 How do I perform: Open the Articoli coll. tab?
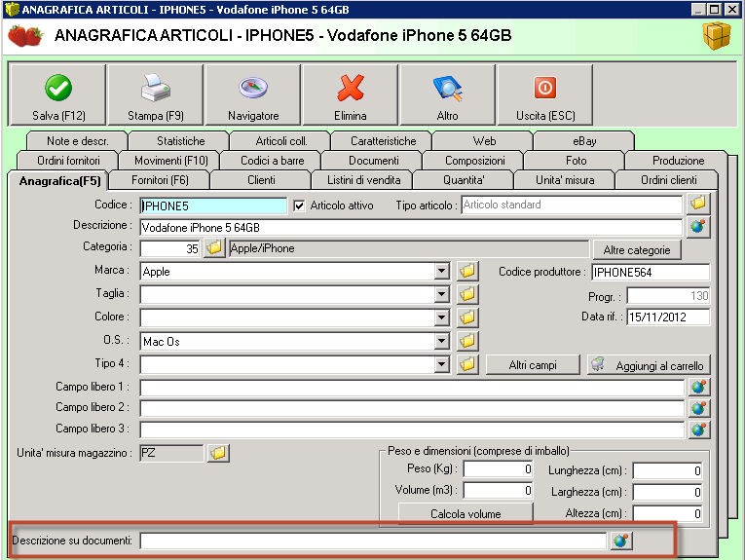tap(281, 141)
